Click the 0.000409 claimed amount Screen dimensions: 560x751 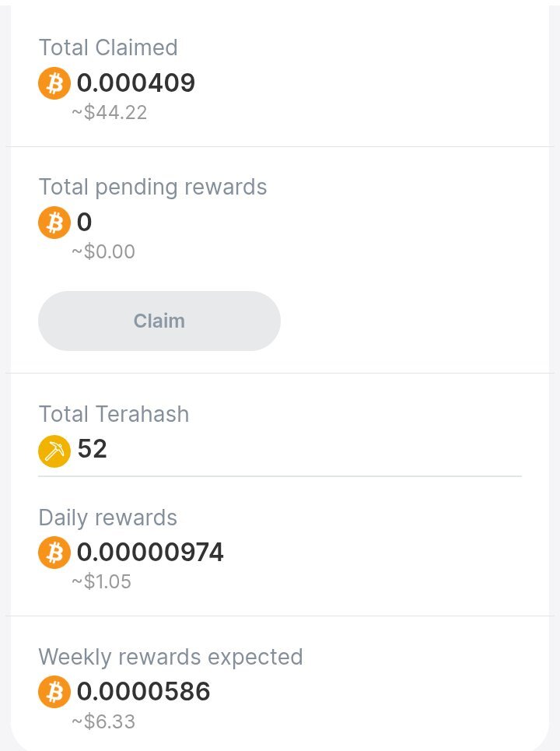(x=136, y=82)
